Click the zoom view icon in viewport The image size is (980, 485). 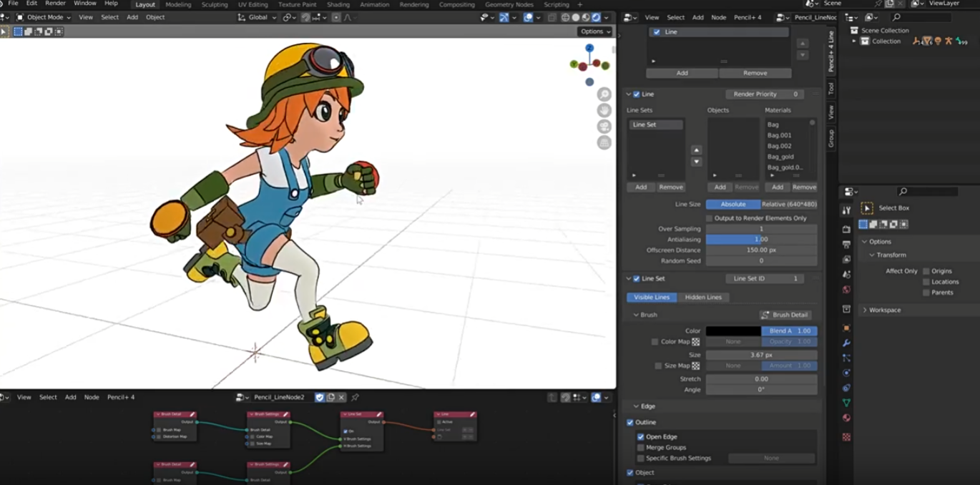click(x=604, y=94)
